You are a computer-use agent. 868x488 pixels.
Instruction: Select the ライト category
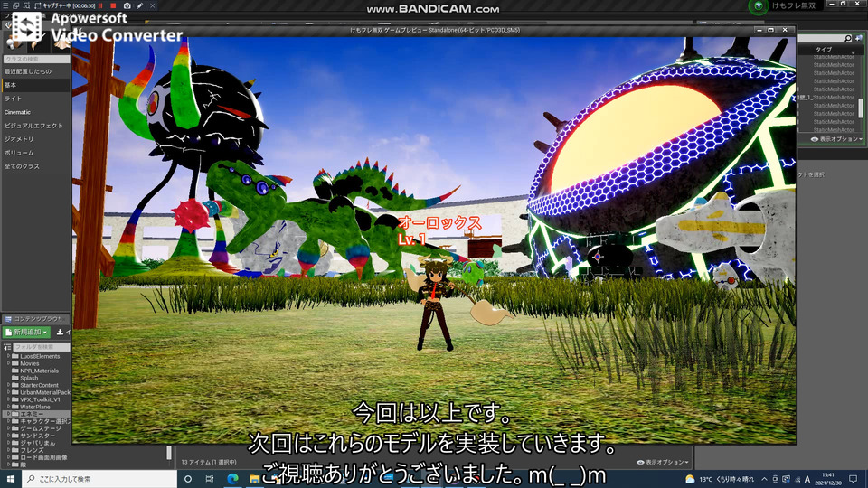click(35, 99)
